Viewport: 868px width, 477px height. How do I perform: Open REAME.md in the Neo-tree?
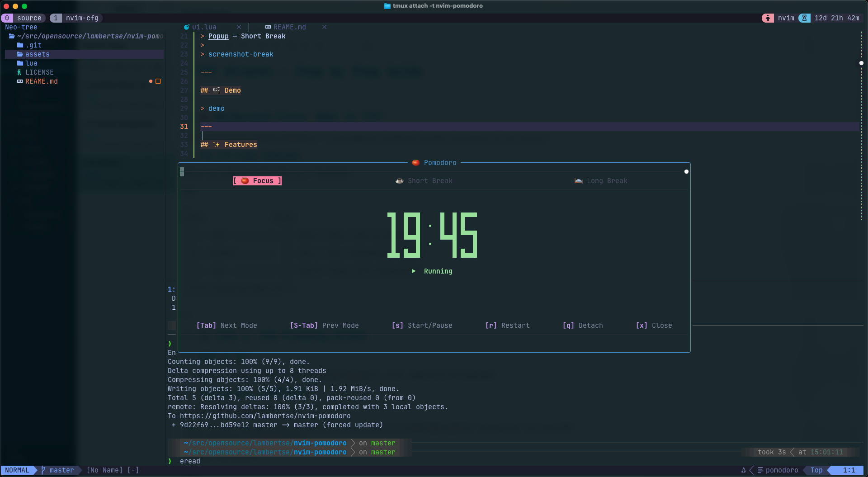tap(42, 81)
